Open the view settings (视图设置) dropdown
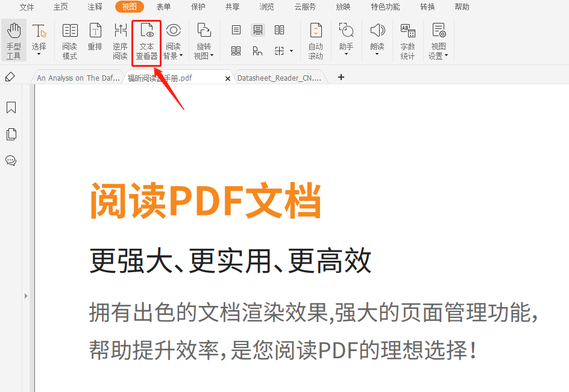569x392 pixels. click(438, 39)
